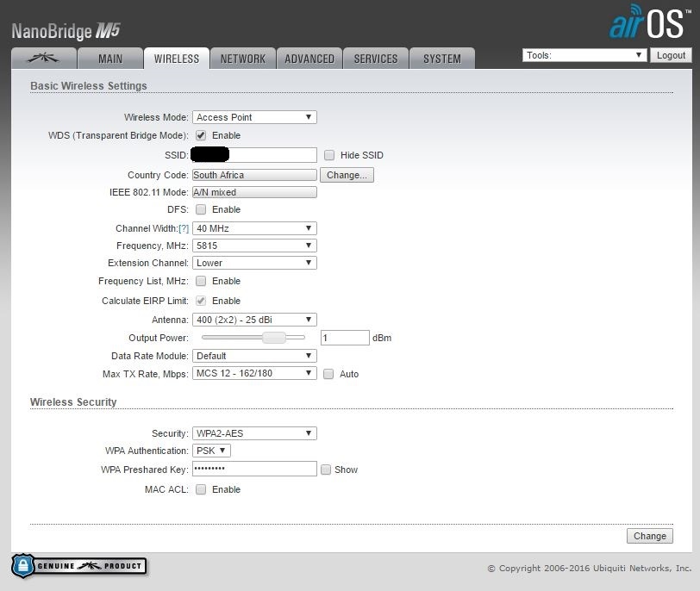
Task: Click the country code Change... button
Action: (347, 175)
